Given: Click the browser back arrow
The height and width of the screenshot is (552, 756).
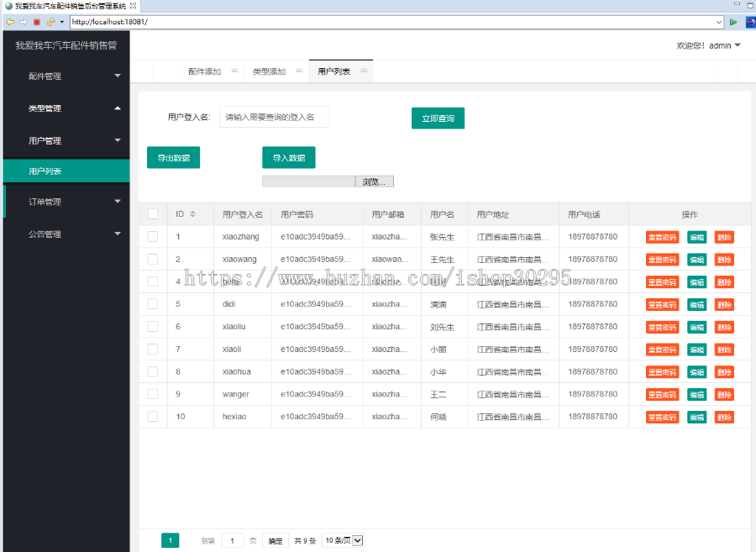Looking at the screenshot, I should click(10, 23).
